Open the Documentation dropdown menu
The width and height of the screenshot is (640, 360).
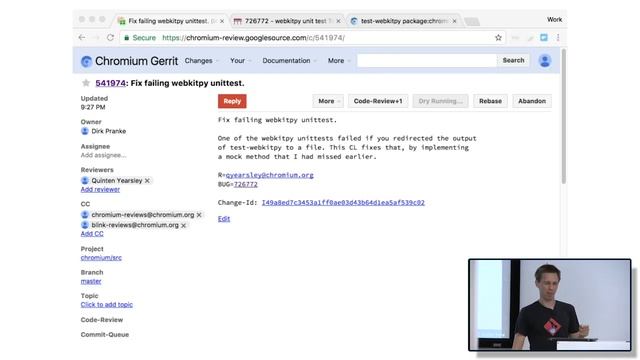pyautogui.click(x=289, y=60)
